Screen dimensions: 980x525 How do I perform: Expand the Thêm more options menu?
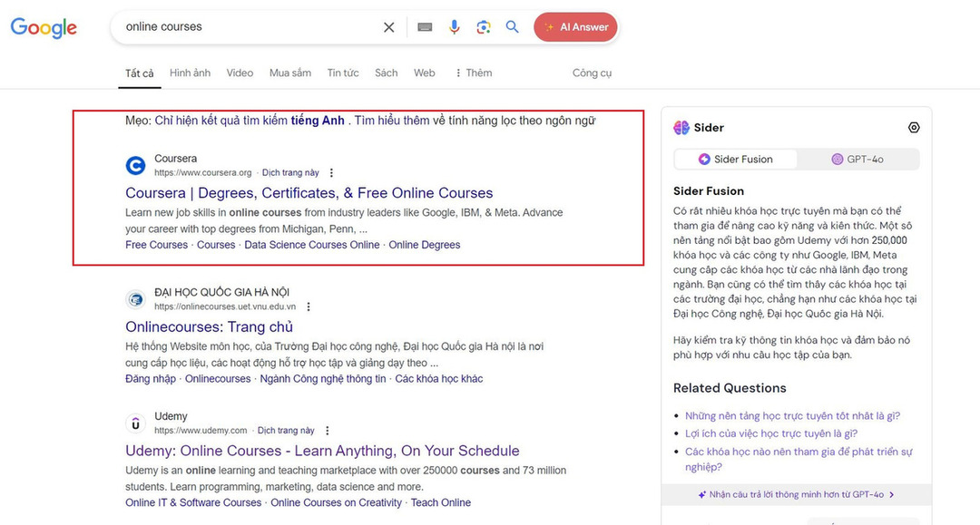(x=474, y=73)
